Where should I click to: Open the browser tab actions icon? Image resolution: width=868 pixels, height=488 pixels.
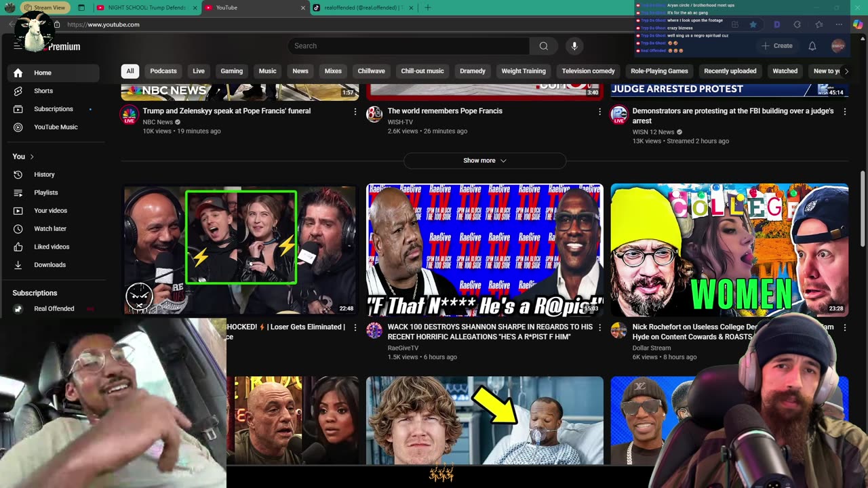coord(81,7)
